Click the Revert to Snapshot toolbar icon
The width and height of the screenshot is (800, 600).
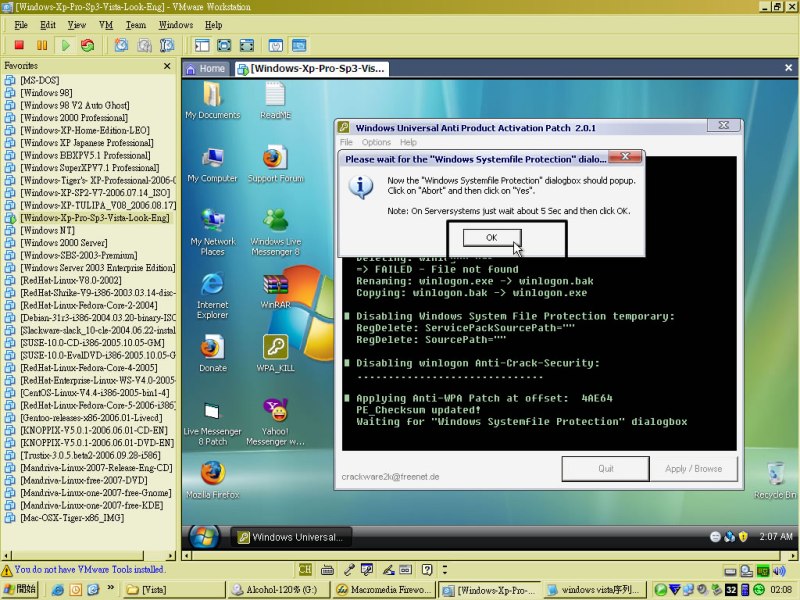144,45
